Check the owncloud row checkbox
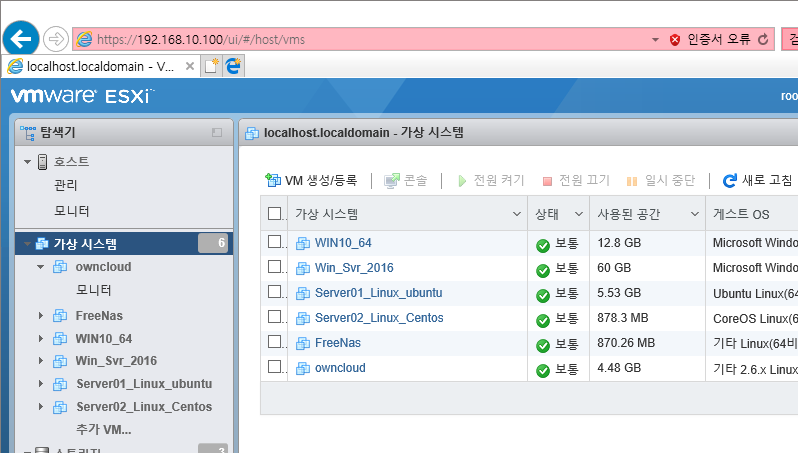The image size is (798, 453). [274, 366]
